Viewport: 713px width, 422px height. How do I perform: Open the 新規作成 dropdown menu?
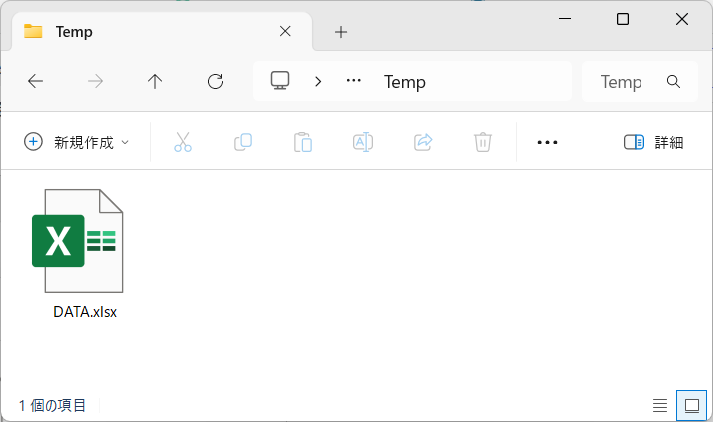[x=76, y=142]
